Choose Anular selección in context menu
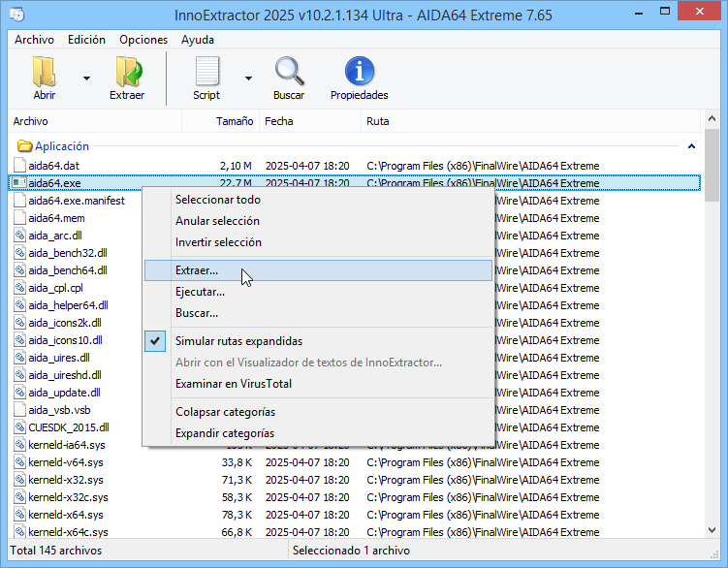Image resolution: width=728 pixels, height=568 pixels. (x=318, y=221)
